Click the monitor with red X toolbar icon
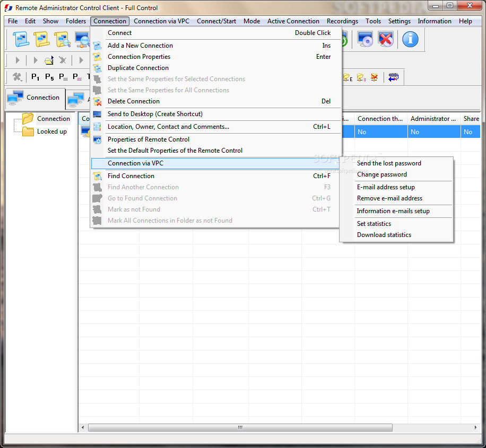 (386, 39)
